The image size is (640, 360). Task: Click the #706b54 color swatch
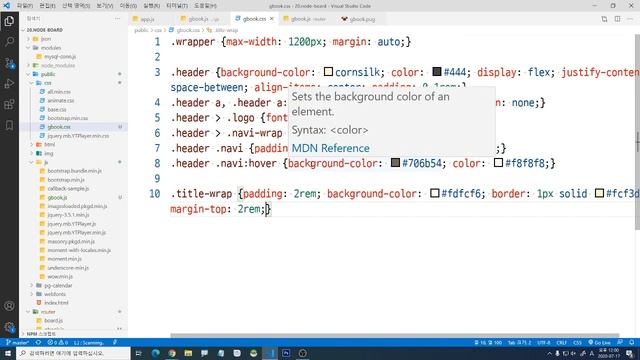click(395, 162)
